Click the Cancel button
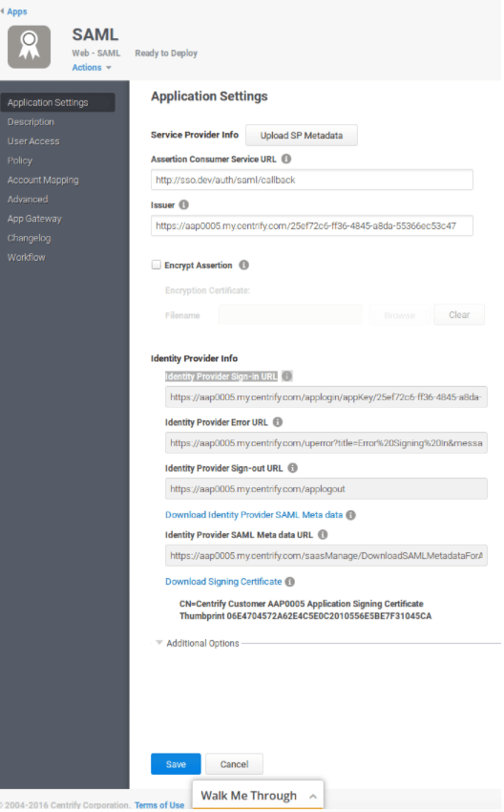504x812 pixels. [x=235, y=764]
